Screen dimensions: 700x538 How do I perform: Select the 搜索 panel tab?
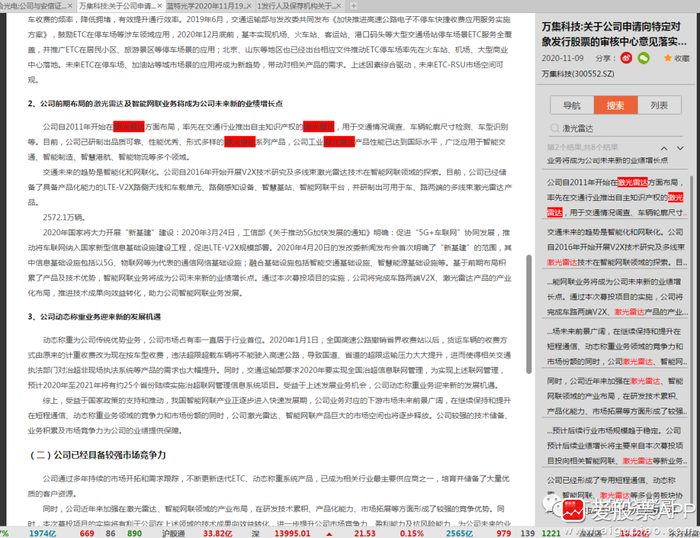pyautogui.click(x=615, y=105)
